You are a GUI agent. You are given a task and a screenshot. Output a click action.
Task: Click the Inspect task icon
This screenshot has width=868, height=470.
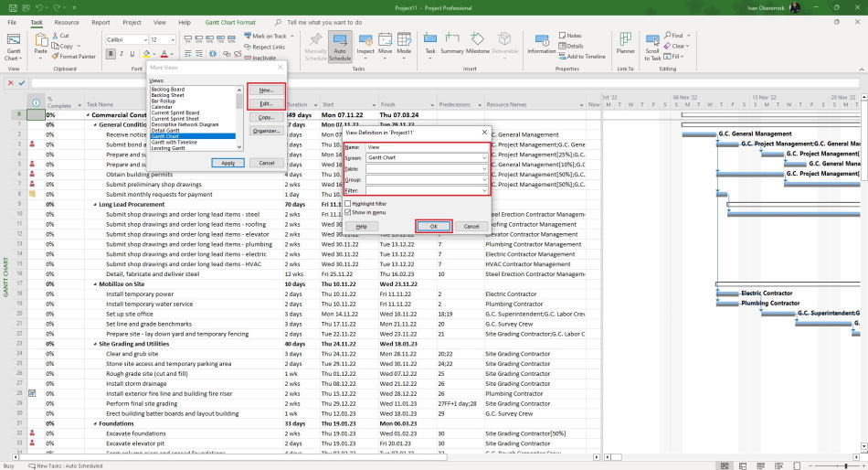coord(365,40)
